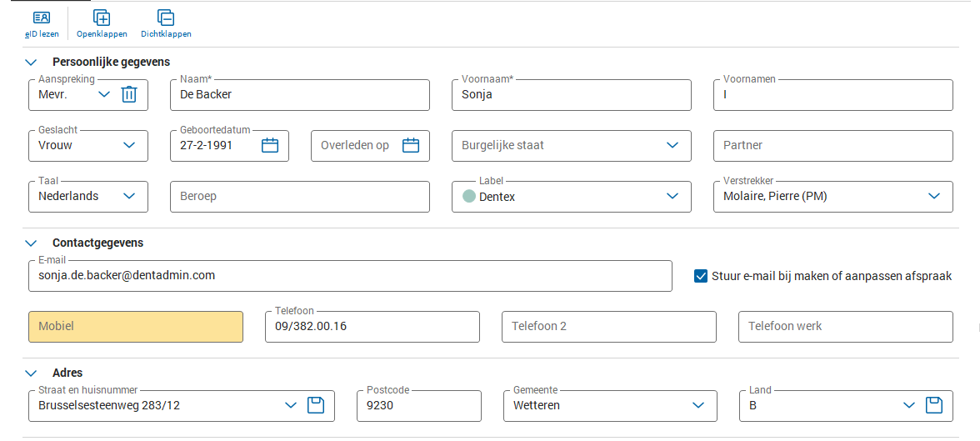Click the E-mail input field
The image size is (980, 441).
click(350, 276)
